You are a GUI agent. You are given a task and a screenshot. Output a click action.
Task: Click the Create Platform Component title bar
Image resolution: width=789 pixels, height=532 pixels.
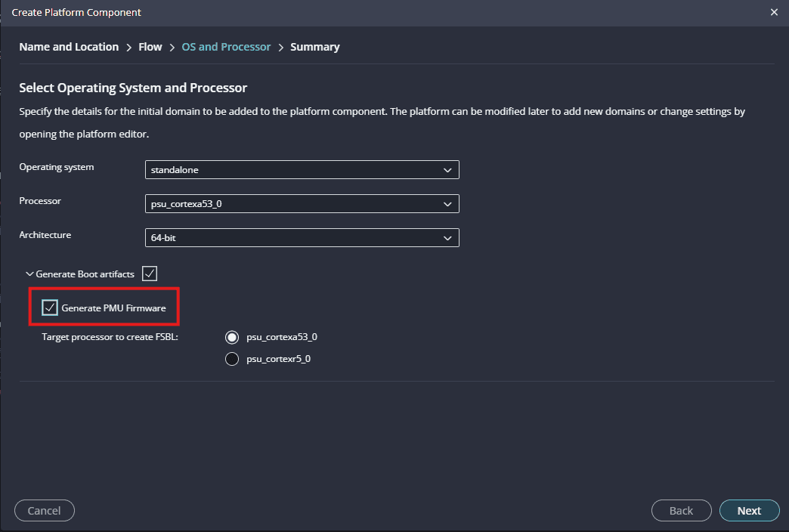[302, 12]
